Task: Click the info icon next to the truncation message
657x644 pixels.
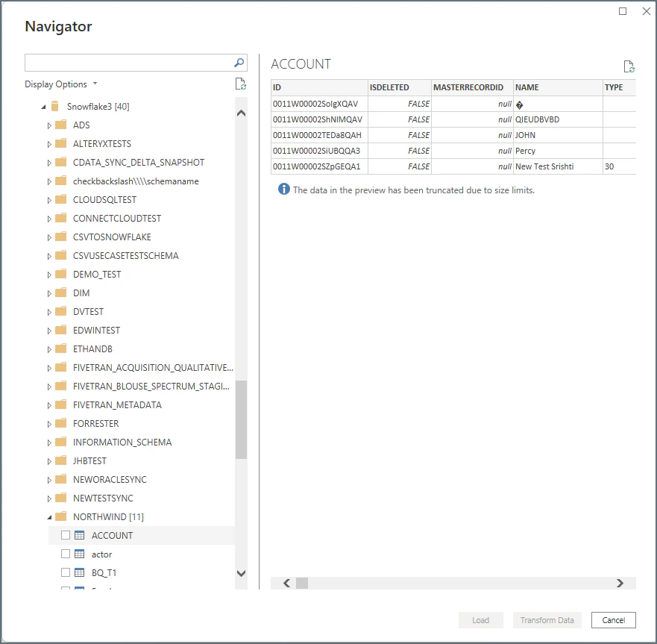Action: pyautogui.click(x=283, y=189)
